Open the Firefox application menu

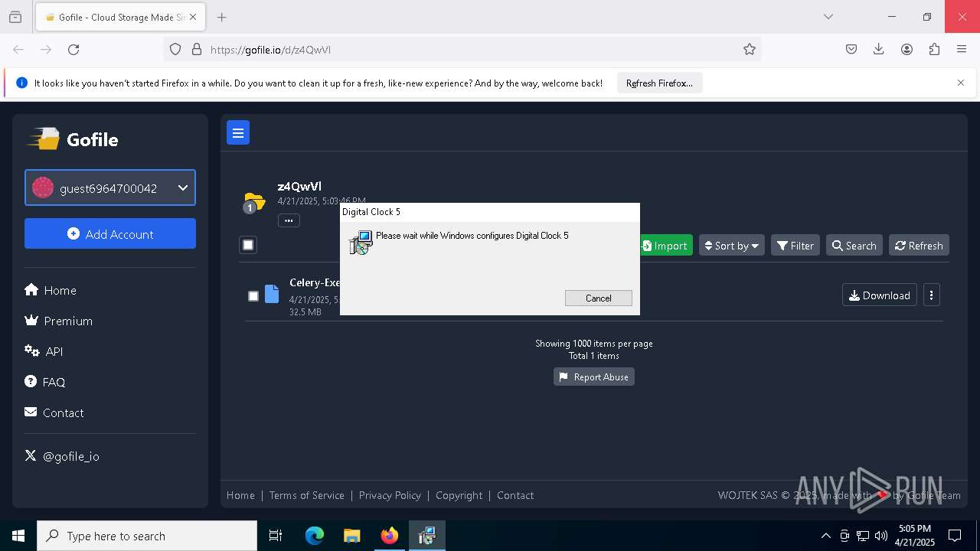(x=962, y=49)
